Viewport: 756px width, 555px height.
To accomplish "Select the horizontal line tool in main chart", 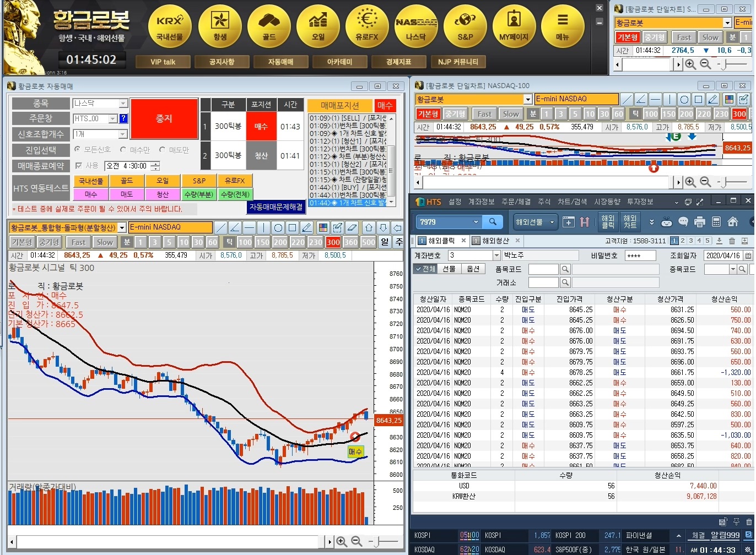I will (249, 227).
